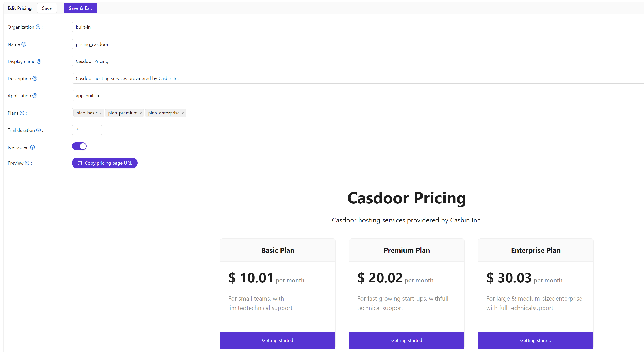Click the Copy pricing page URL button
Screen dimensions: 644x352
pyautogui.click(x=105, y=163)
